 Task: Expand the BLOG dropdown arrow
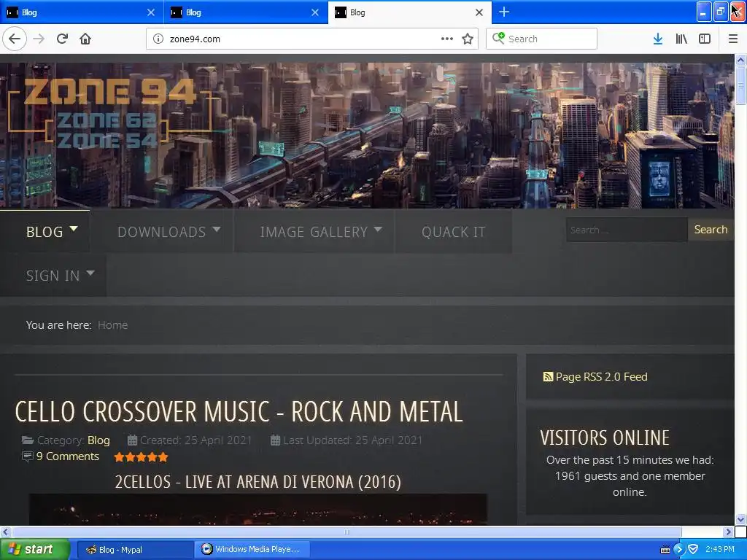point(74,229)
